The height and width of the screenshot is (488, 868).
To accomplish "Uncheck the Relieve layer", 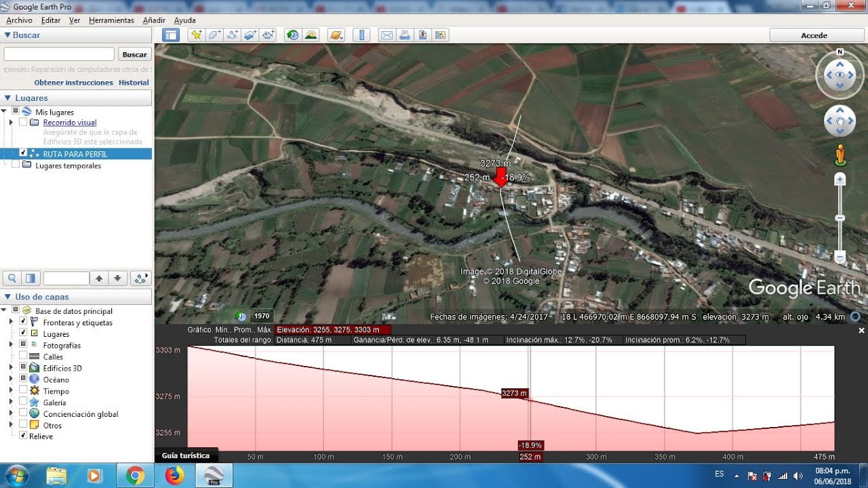I will click(24, 436).
